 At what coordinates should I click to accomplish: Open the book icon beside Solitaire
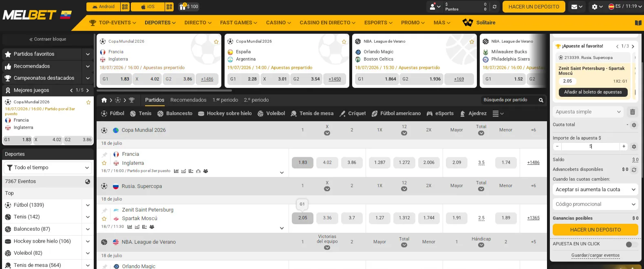point(638,23)
